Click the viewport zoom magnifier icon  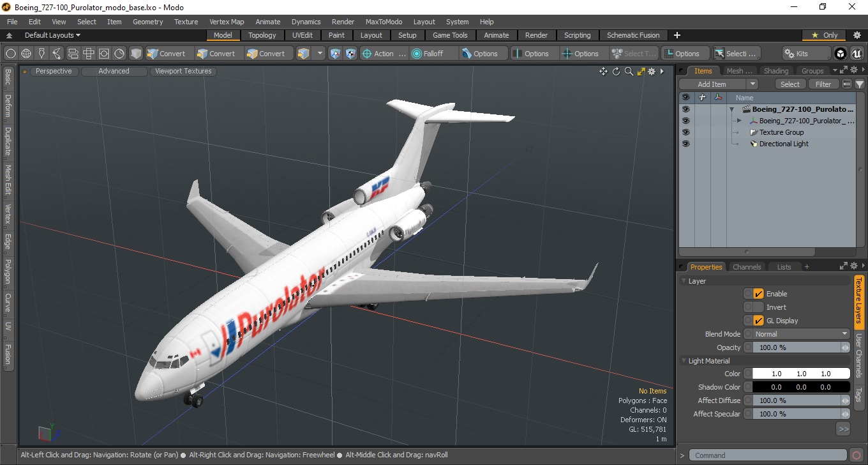click(x=629, y=72)
